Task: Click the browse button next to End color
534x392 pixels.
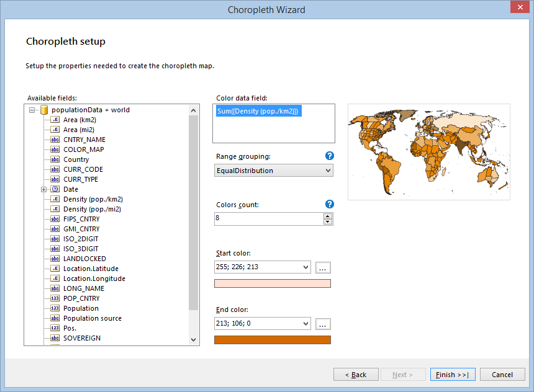Action: (324, 323)
